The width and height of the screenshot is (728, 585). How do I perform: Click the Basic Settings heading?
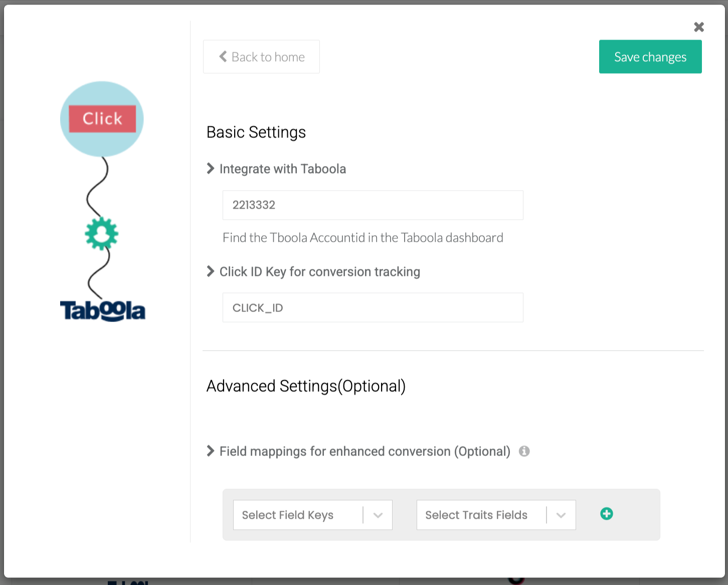[256, 132]
